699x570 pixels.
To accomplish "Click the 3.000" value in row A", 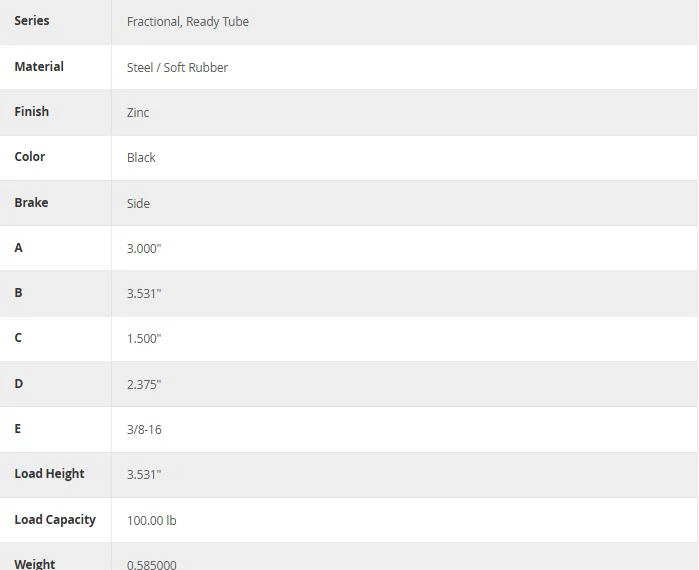I will coord(144,248).
